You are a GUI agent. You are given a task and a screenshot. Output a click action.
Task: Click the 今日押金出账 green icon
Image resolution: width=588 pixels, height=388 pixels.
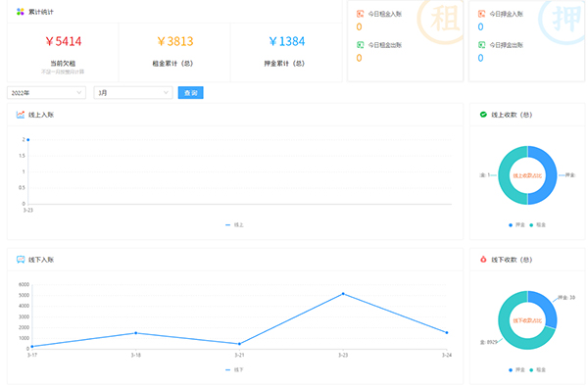481,45
